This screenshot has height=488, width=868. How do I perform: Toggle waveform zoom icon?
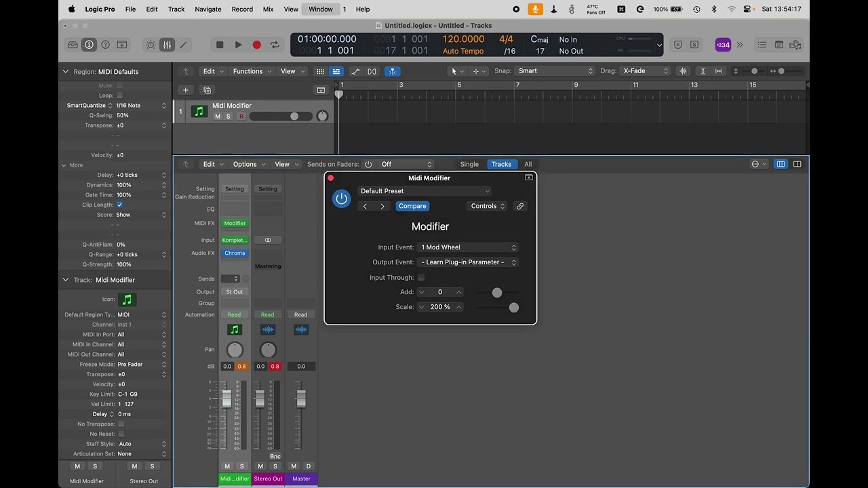pos(684,71)
